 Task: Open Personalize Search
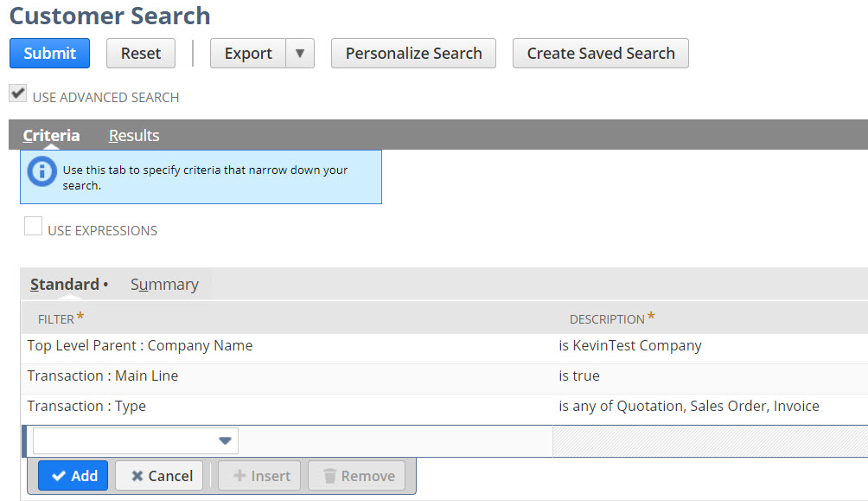click(413, 53)
